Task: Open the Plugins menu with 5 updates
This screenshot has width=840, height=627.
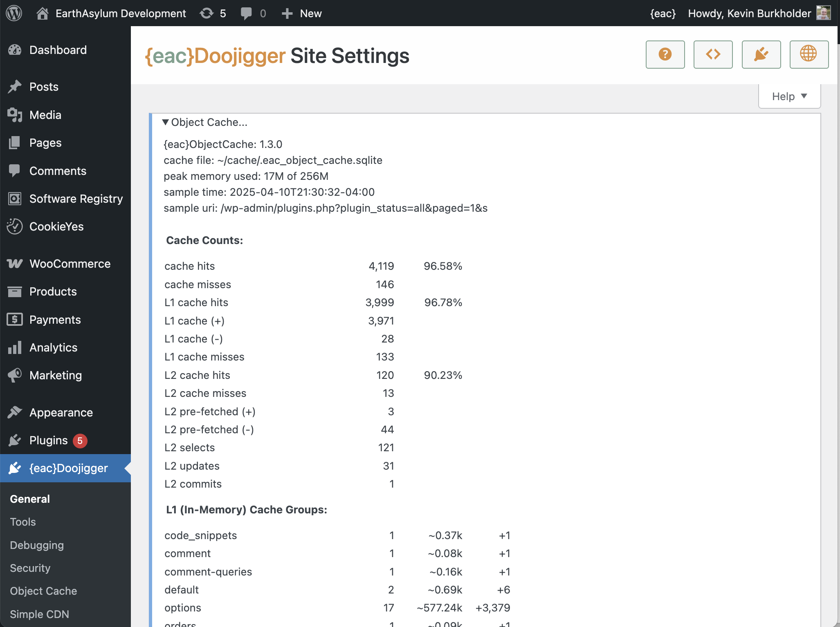Action: (48, 440)
